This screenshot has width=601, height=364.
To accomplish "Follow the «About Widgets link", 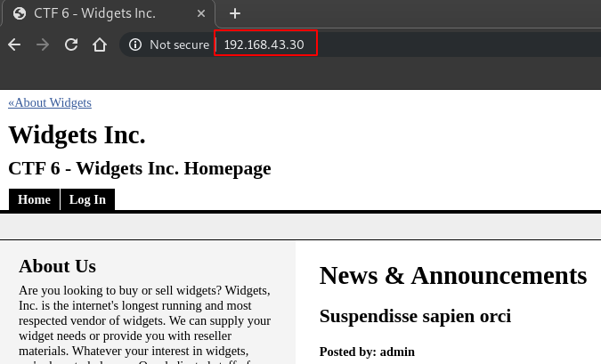I will coord(50,102).
